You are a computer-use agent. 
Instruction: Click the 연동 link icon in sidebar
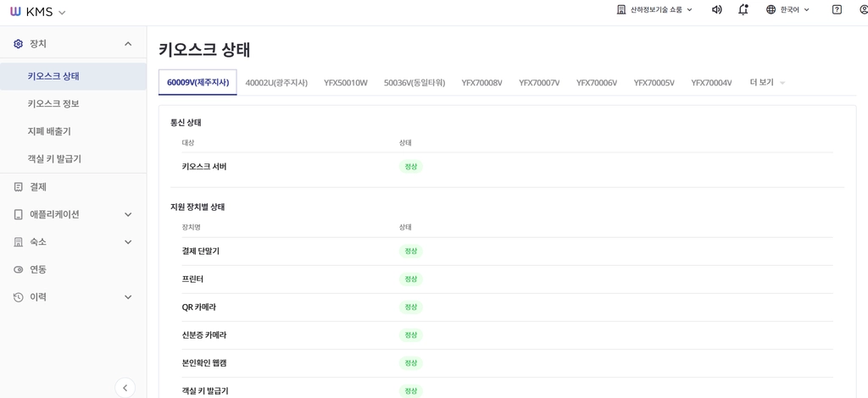point(19,270)
